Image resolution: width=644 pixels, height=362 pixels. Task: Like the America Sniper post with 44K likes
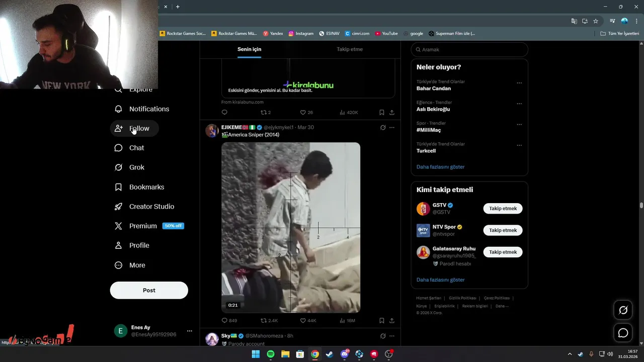pyautogui.click(x=308, y=320)
